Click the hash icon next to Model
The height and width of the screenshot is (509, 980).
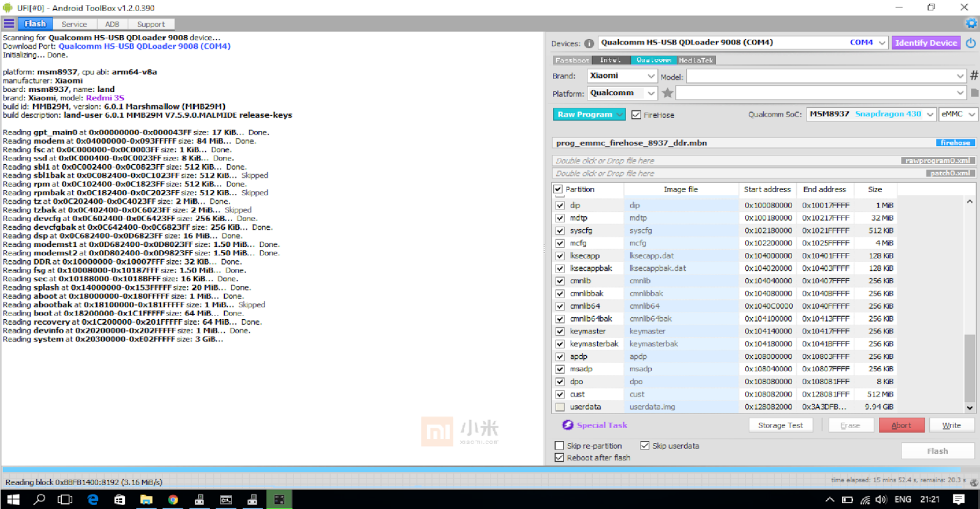point(974,75)
